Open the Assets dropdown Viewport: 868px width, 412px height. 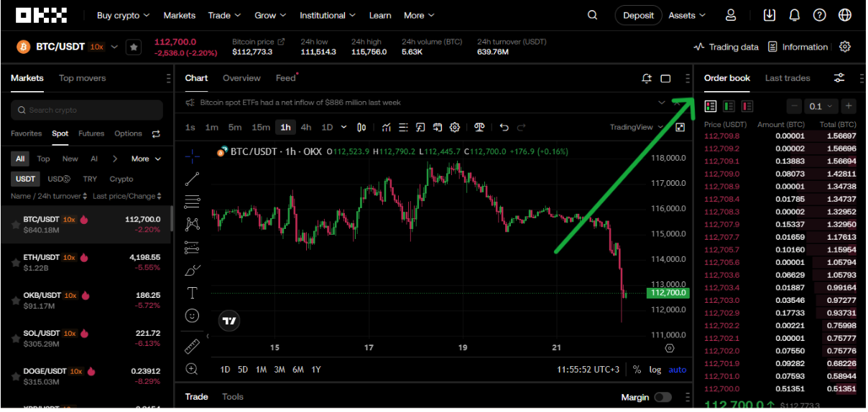coord(688,15)
